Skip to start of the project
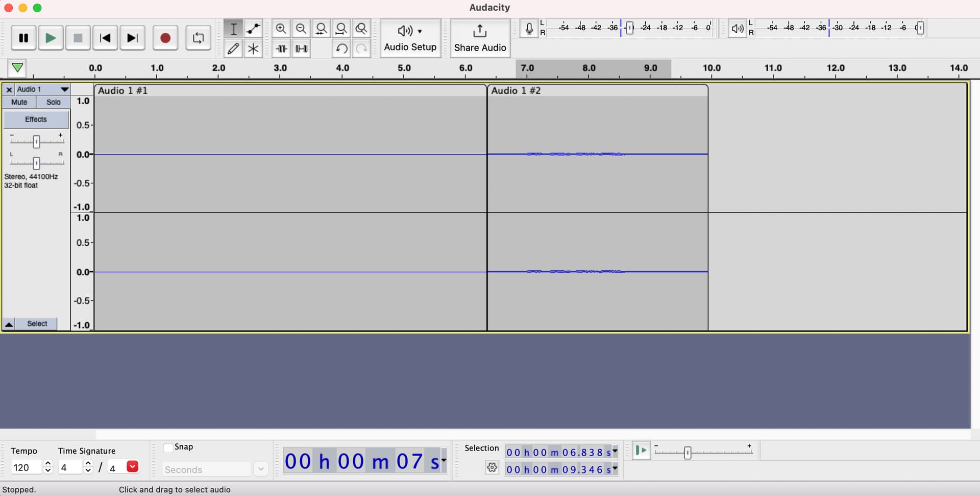 (x=105, y=38)
